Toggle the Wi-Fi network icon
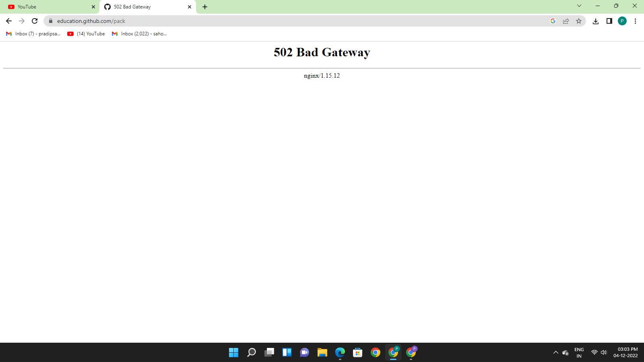644x362 pixels. tap(594, 352)
